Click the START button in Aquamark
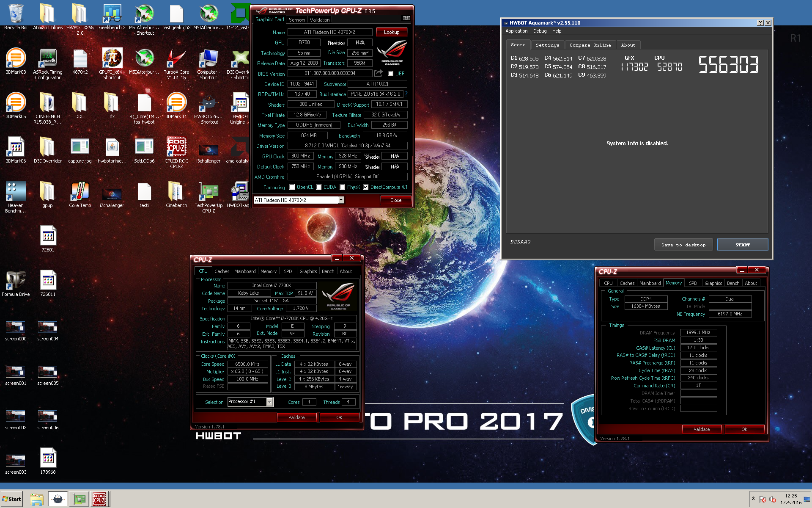This screenshot has height=508, width=812. (x=743, y=245)
